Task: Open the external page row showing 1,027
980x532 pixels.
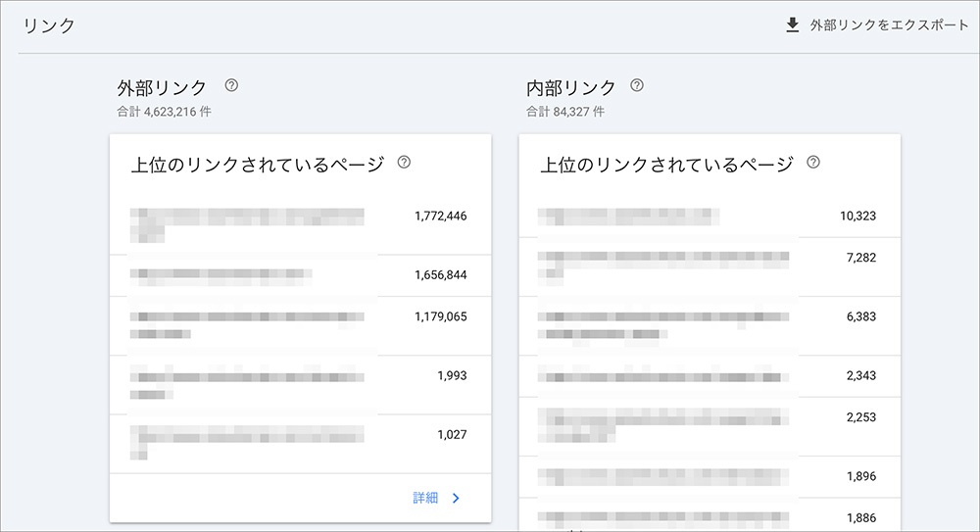Action: click(300, 443)
